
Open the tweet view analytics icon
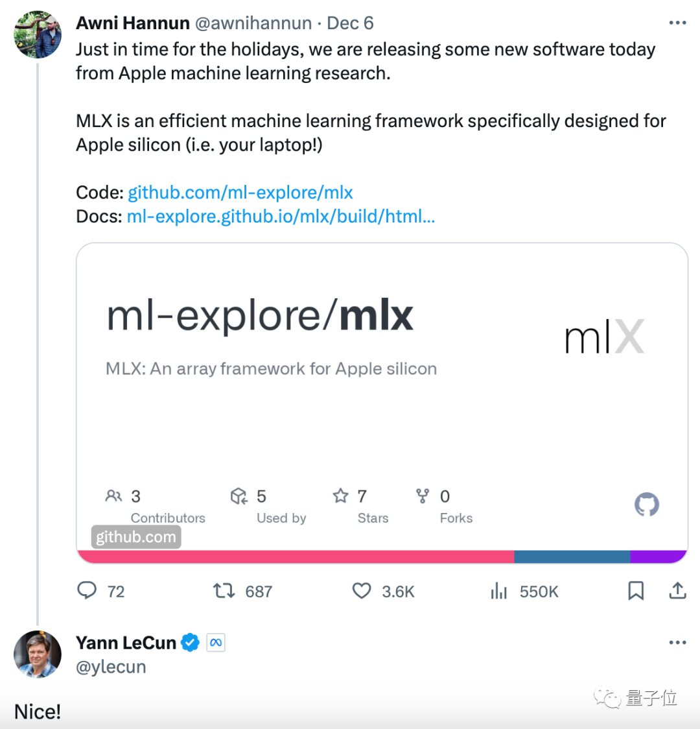(x=499, y=591)
